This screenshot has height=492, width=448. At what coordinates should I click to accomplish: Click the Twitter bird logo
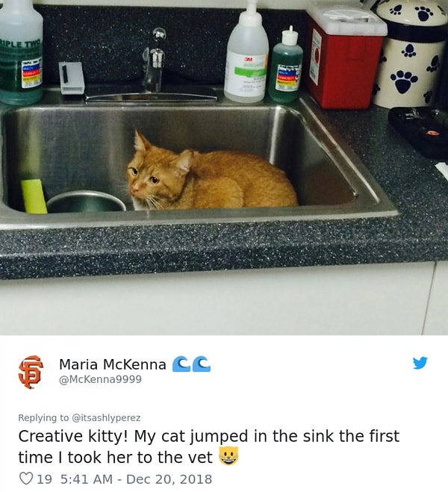pos(420,363)
